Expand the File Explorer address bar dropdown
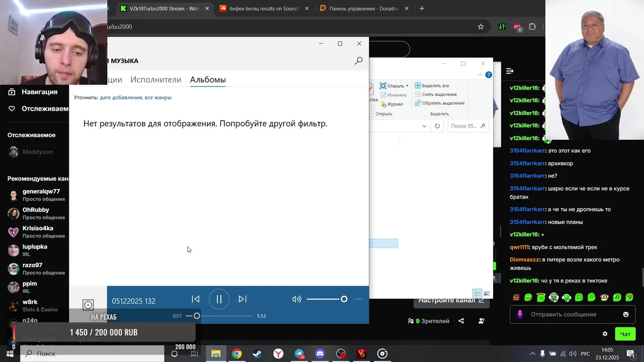This screenshot has height=362, width=644. (424, 126)
